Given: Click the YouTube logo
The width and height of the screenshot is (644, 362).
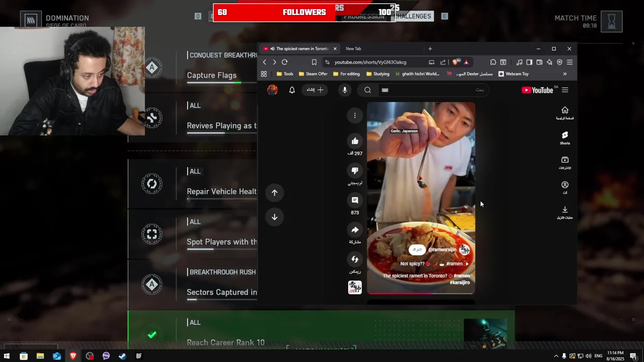Looking at the screenshot, I should [537, 90].
